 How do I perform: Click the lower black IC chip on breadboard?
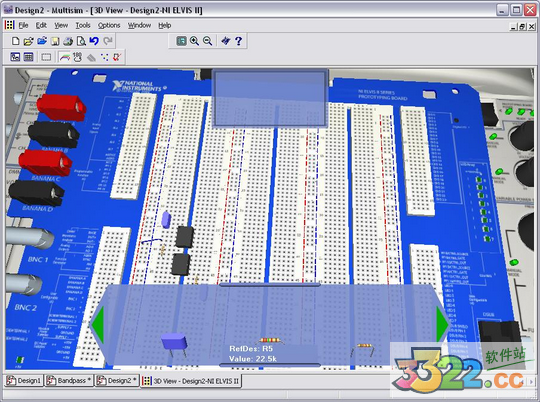click(x=180, y=265)
